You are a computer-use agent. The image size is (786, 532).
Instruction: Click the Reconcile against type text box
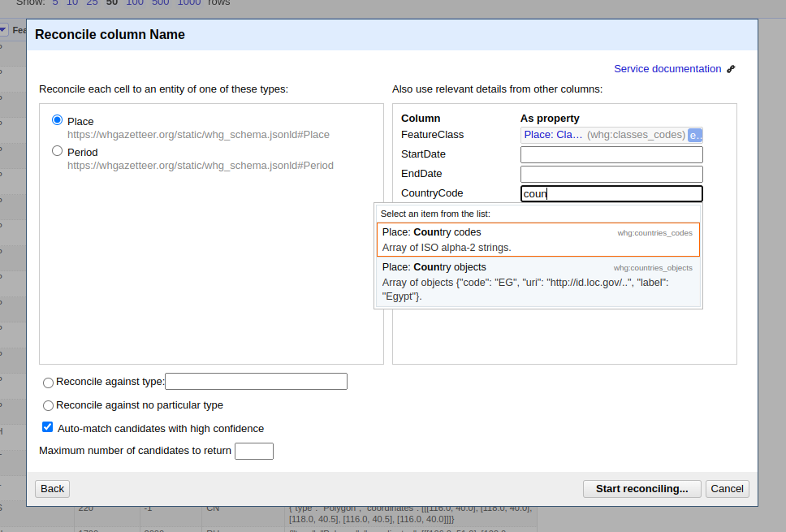[x=256, y=382]
